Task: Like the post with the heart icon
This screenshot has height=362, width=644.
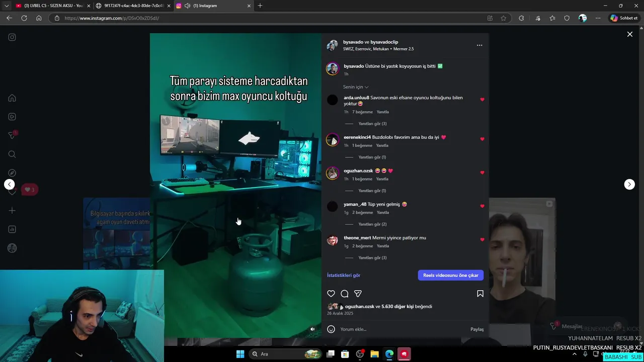Action: pyautogui.click(x=331, y=294)
